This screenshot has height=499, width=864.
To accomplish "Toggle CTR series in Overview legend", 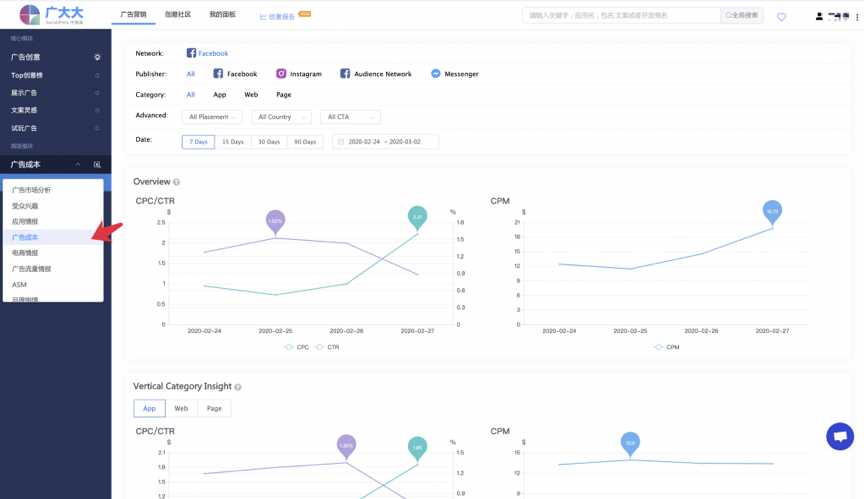I will coord(327,347).
